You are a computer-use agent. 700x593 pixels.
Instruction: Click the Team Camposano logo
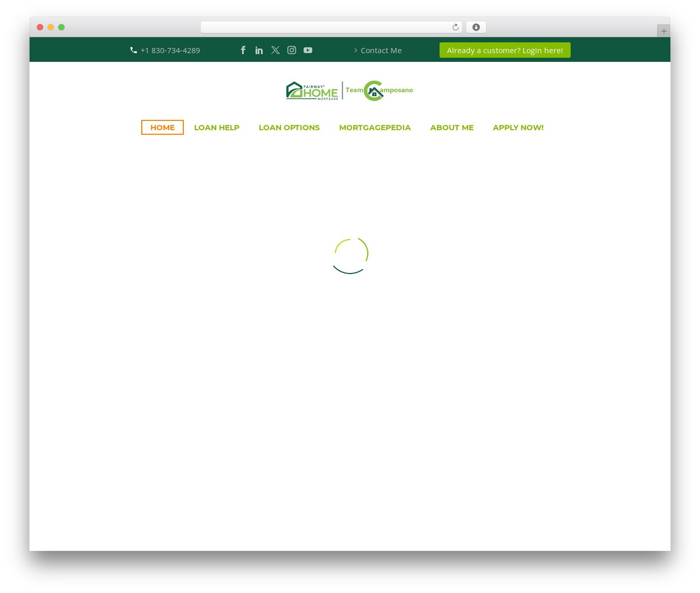click(379, 91)
